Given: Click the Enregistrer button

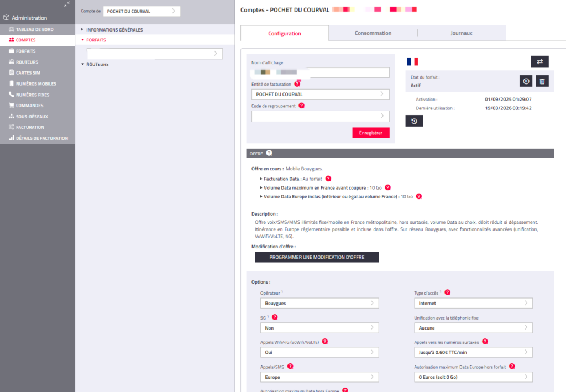Looking at the screenshot, I should point(370,133).
